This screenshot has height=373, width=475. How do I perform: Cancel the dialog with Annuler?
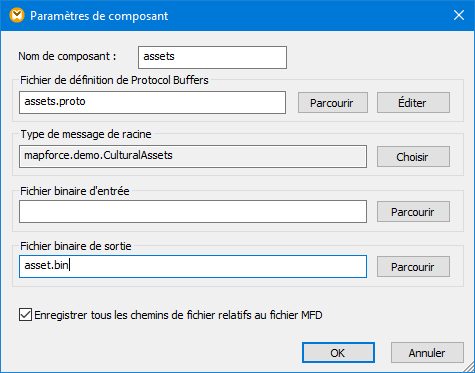pyautogui.click(x=427, y=353)
